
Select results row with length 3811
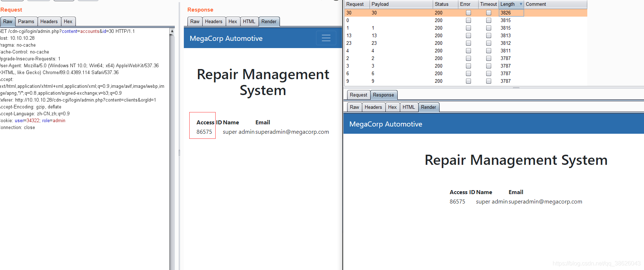(466, 51)
